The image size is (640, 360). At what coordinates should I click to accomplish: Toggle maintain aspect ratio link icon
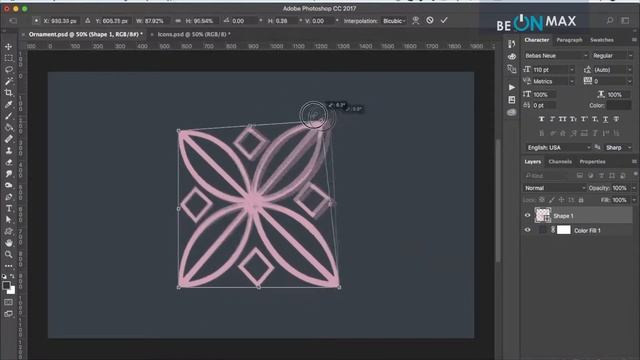point(178,20)
